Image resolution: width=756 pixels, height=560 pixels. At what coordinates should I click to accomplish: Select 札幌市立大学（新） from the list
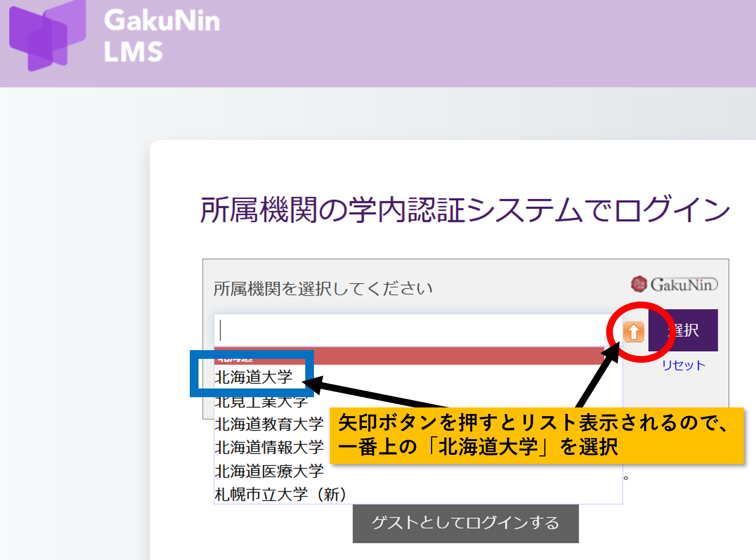280,494
